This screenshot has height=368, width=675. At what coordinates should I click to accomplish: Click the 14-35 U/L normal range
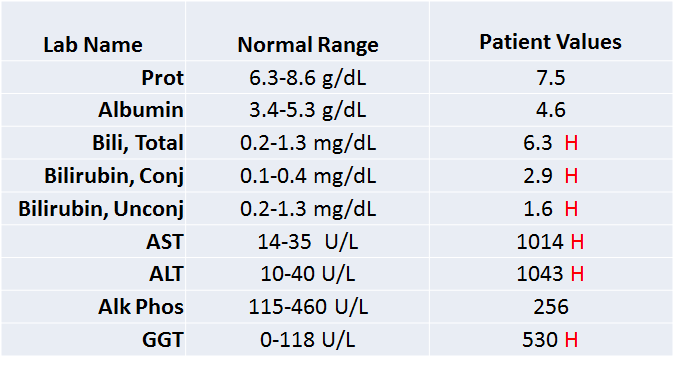(x=308, y=242)
